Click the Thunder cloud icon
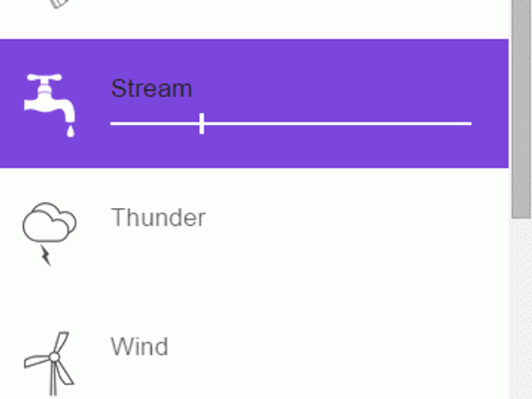This screenshot has height=399, width=532. (x=49, y=223)
